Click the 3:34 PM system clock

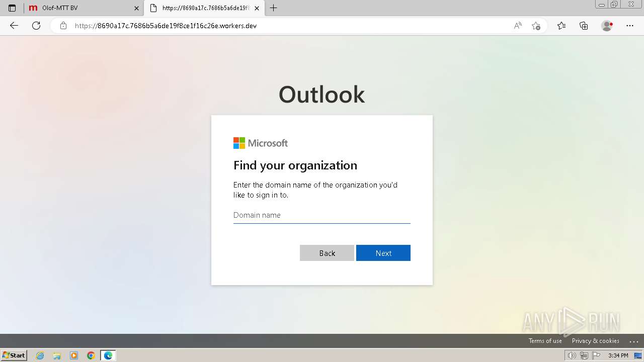pyautogui.click(x=618, y=355)
